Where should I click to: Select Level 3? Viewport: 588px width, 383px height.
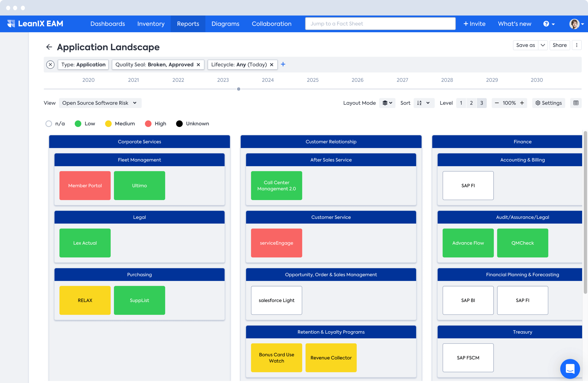click(x=482, y=103)
